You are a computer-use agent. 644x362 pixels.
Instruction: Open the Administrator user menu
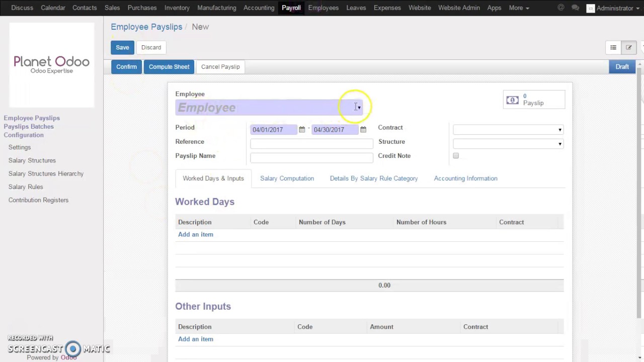(x=613, y=8)
